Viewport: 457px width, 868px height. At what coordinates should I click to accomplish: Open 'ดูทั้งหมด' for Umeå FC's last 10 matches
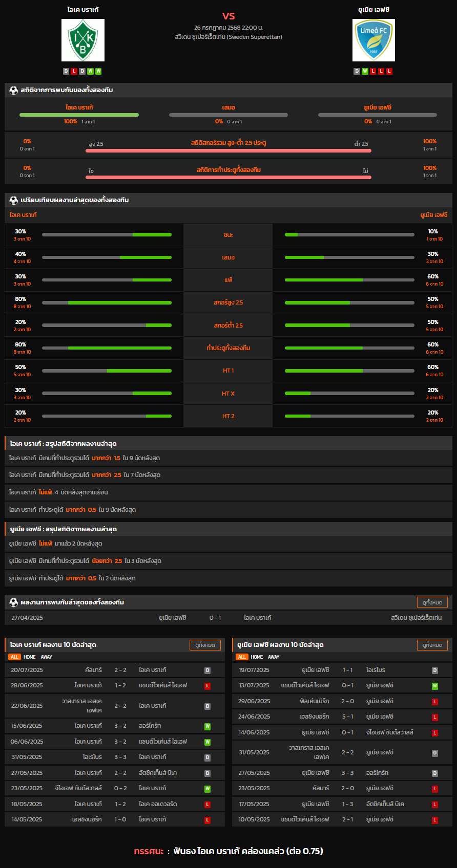tap(432, 645)
